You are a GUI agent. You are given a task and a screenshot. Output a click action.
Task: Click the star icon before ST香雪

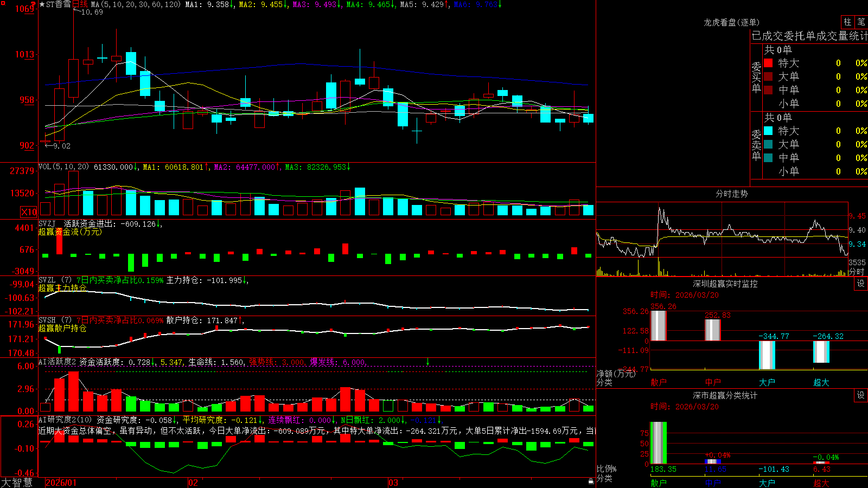coord(42,4)
